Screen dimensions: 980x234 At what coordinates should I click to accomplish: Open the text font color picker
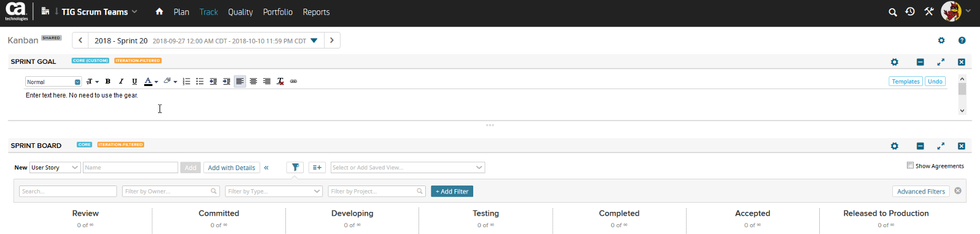(x=151, y=82)
